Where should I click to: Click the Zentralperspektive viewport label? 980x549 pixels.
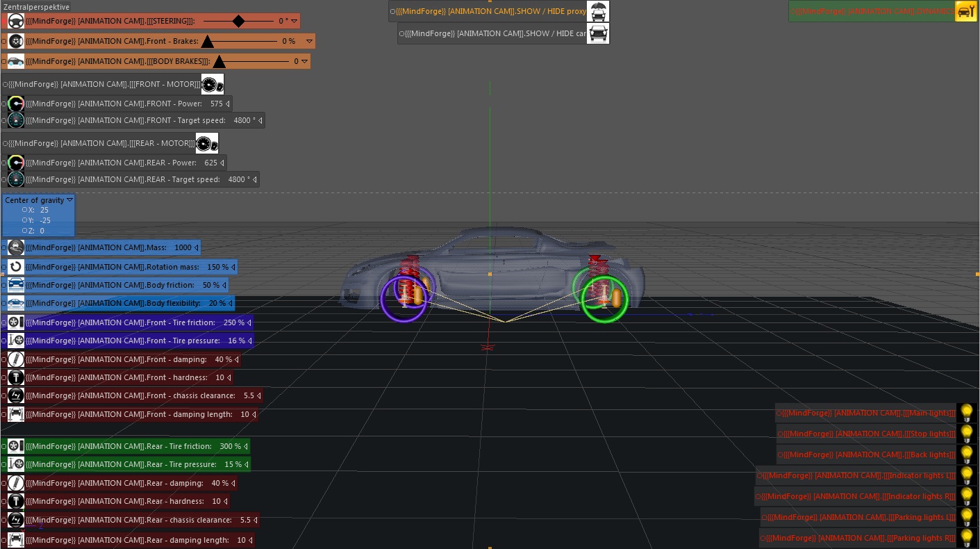tap(36, 6)
